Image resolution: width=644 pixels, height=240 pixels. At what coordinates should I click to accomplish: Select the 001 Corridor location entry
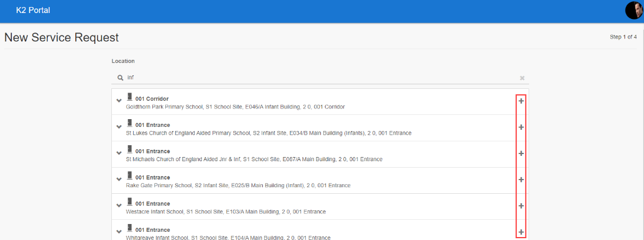click(152, 98)
